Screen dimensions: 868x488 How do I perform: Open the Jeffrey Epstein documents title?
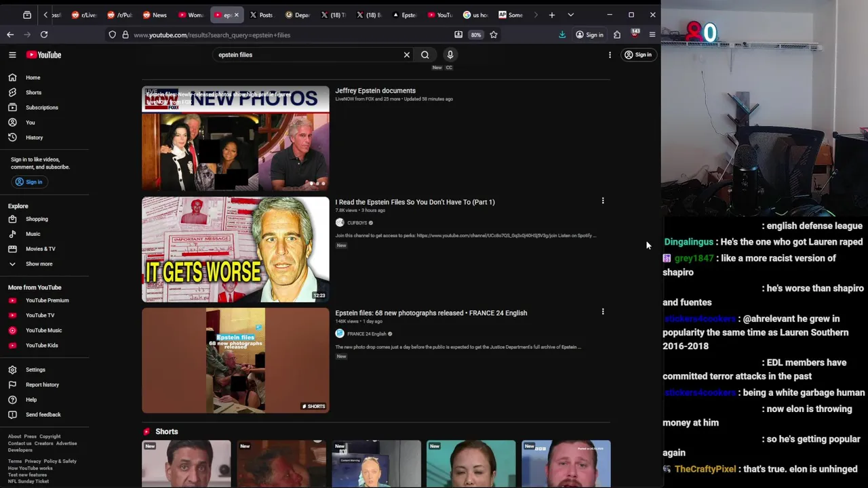point(375,91)
